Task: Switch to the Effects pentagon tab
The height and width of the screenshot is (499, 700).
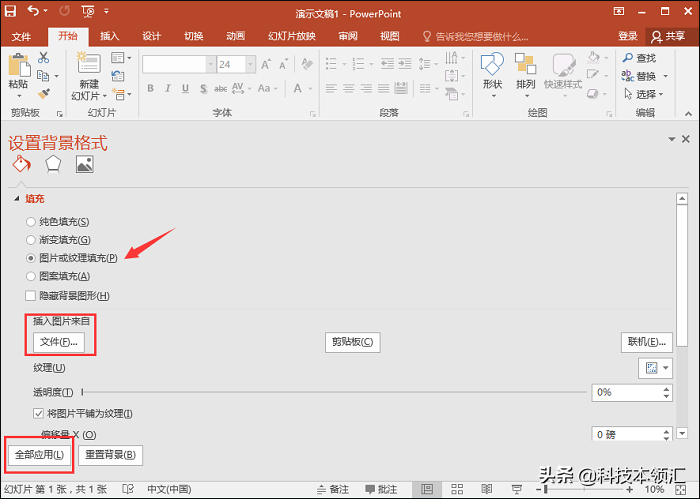Action: (x=53, y=164)
